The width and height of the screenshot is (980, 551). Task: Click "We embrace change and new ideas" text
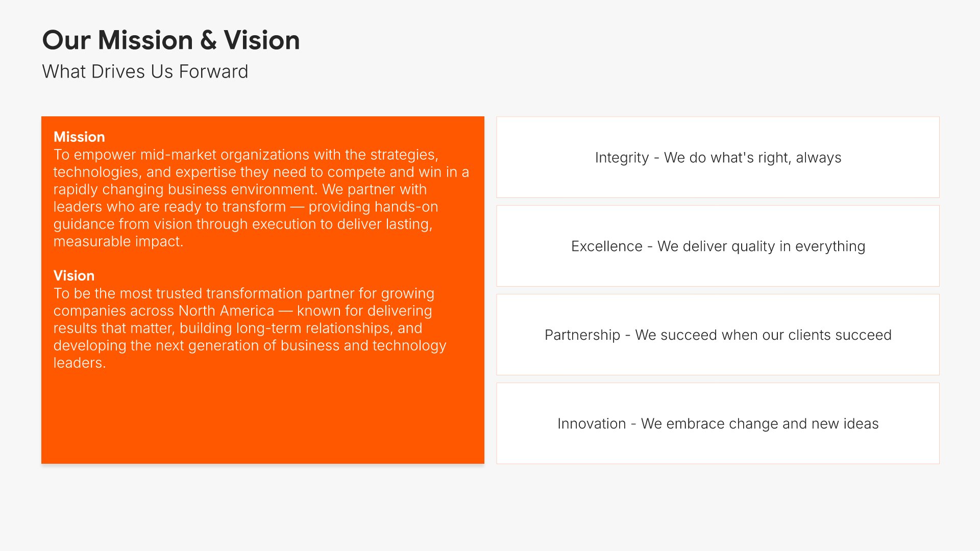point(759,424)
